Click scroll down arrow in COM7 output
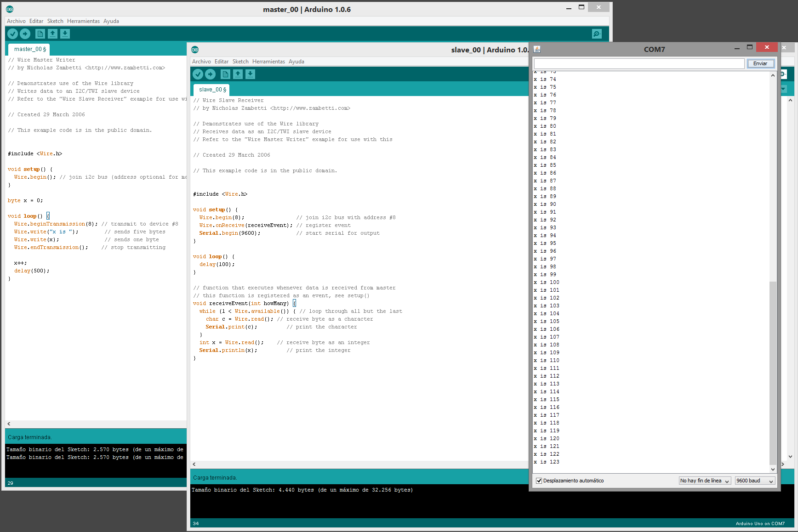 click(773, 469)
